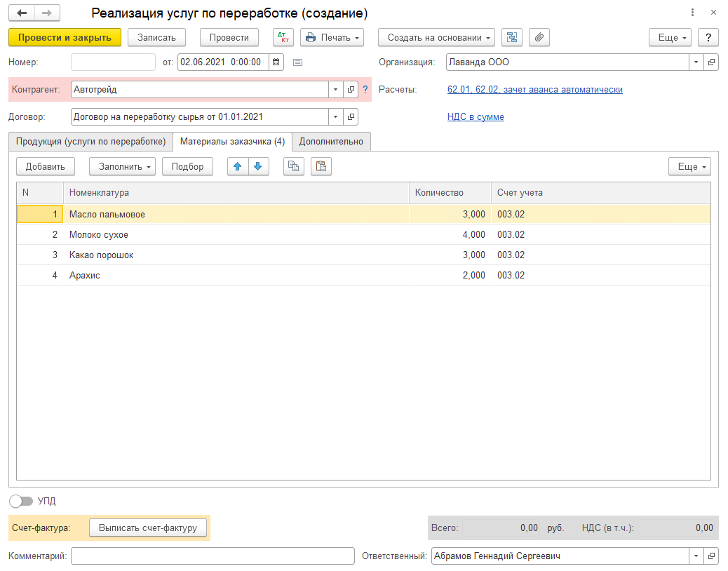The image size is (728, 571).
Task: Select row Масло пальмовое
Action: point(363,215)
